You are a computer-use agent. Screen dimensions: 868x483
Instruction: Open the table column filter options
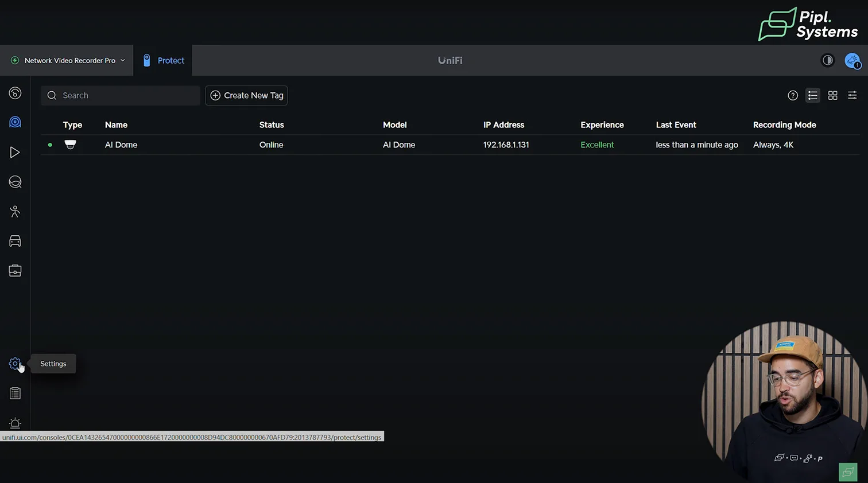pyautogui.click(x=852, y=96)
